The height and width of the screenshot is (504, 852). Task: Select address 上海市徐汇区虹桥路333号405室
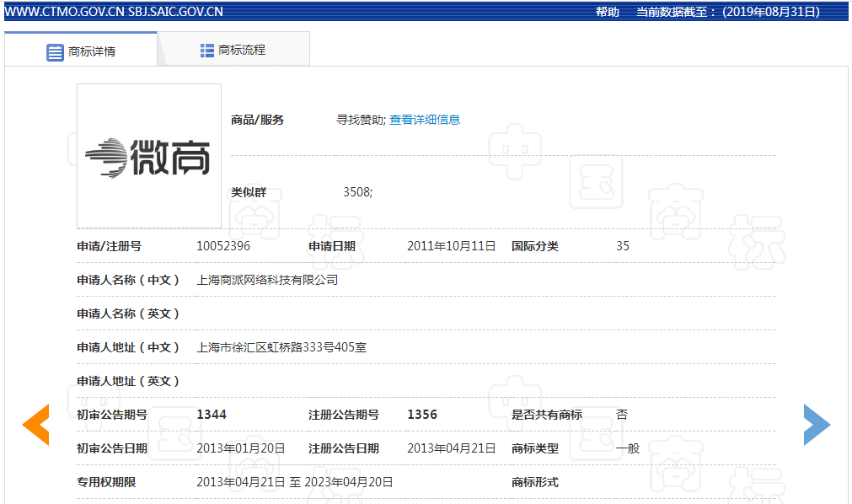coord(281,347)
